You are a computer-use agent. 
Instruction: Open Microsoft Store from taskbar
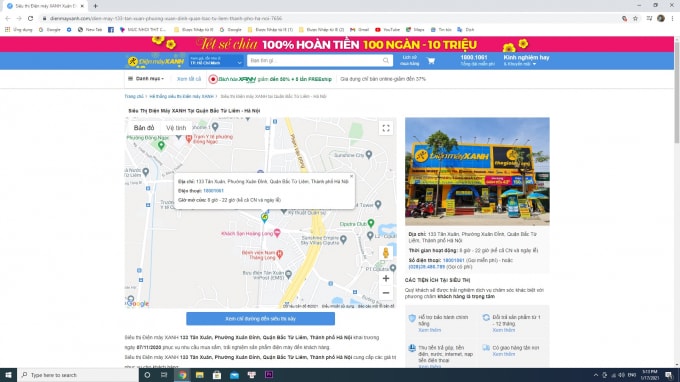217,375
